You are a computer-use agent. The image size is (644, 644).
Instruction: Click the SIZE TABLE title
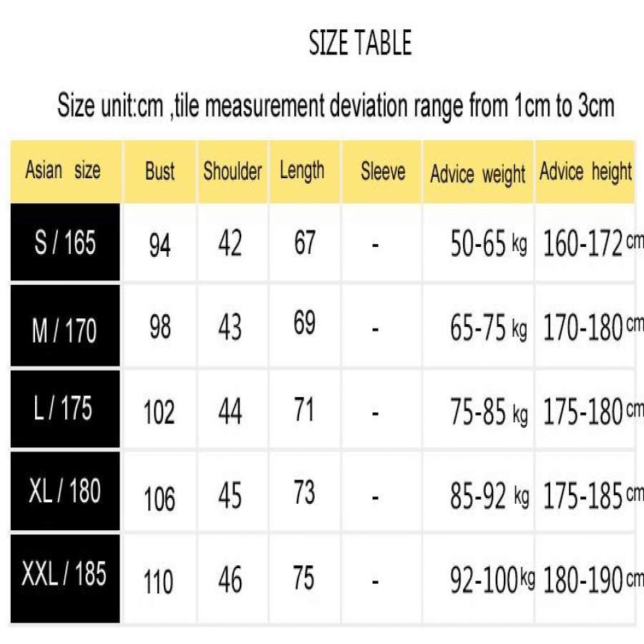tap(360, 44)
